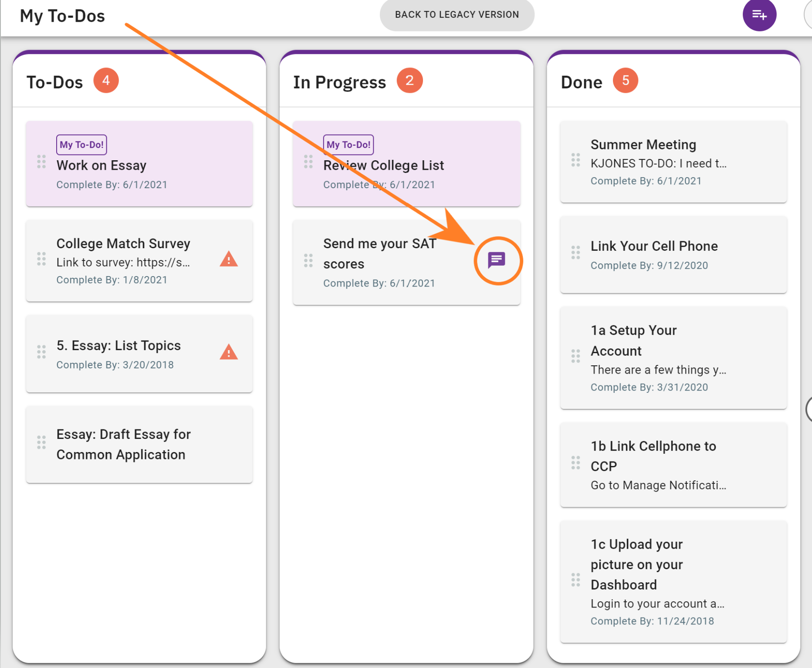Click the Done count badge showing 5
Screen dimensions: 812x668
click(x=626, y=81)
